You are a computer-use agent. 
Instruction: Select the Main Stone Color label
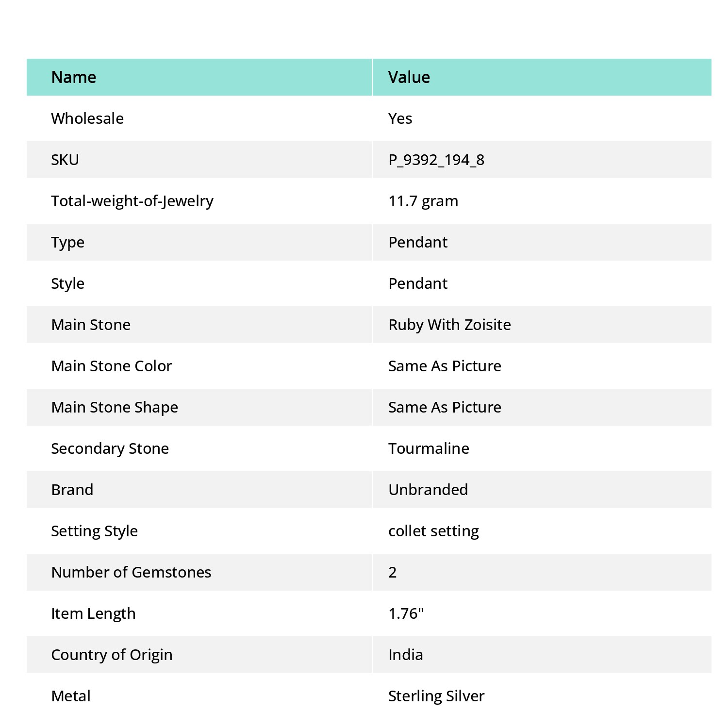112,366
